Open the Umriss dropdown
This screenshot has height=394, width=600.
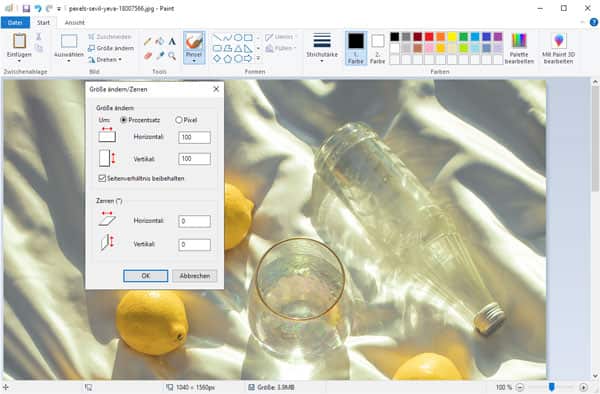[x=280, y=37]
